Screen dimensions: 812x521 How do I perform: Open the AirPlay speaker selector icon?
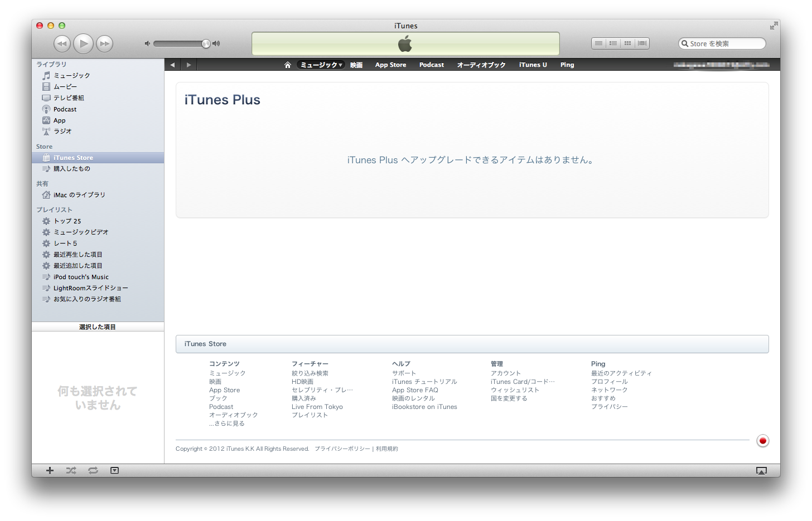coord(761,471)
